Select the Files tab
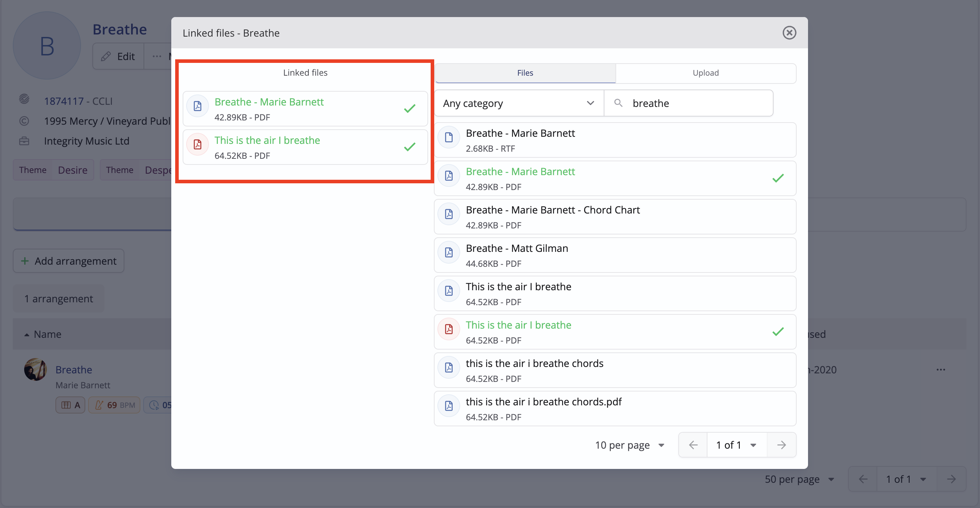Image resolution: width=980 pixels, height=508 pixels. [525, 72]
